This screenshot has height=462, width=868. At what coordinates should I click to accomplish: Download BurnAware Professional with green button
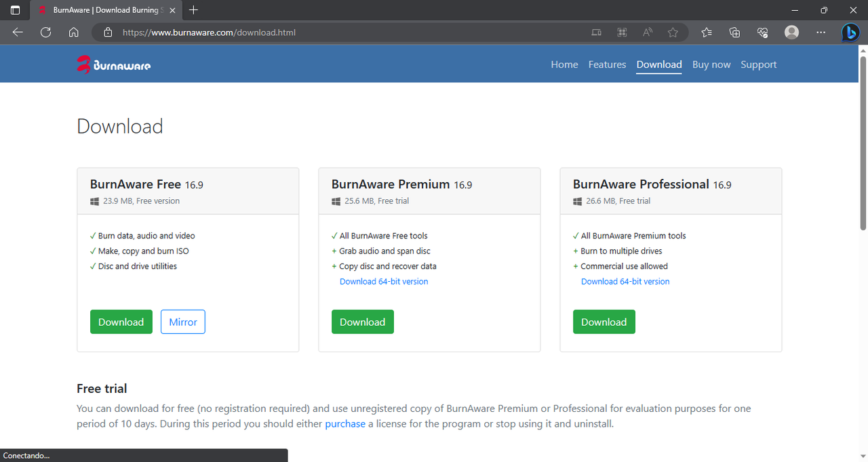coord(604,322)
